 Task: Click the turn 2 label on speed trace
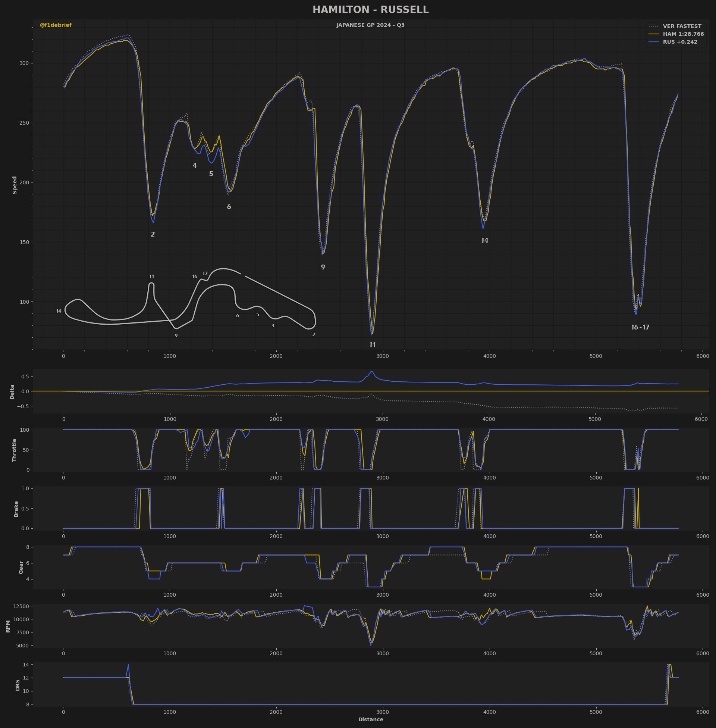point(153,234)
